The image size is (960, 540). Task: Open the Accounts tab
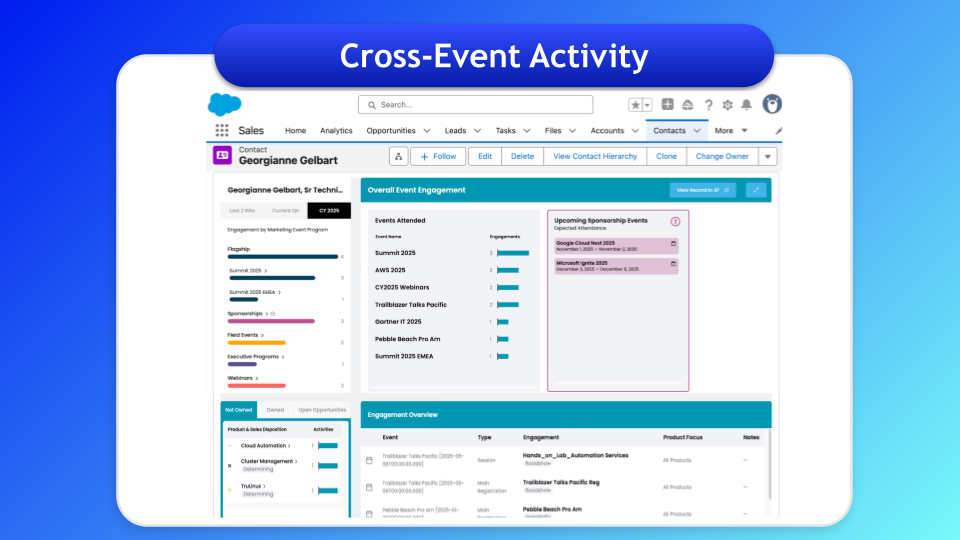pos(607,130)
